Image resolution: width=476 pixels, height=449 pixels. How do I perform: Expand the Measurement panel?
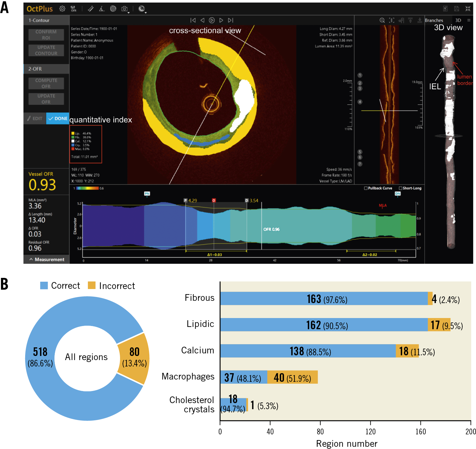pos(46,259)
